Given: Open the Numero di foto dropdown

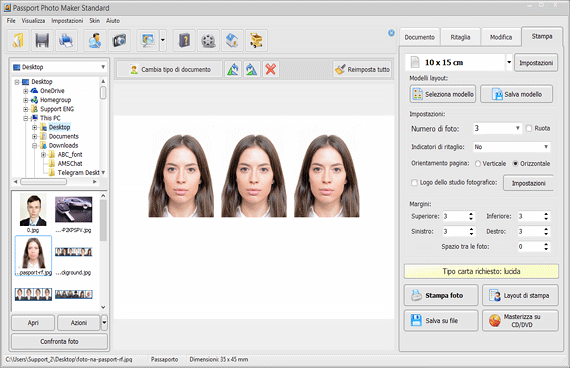Looking at the screenshot, I should (497, 128).
